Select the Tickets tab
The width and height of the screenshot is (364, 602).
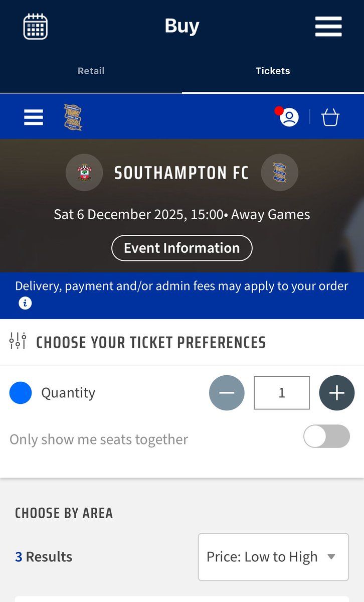pyautogui.click(x=273, y=71)
